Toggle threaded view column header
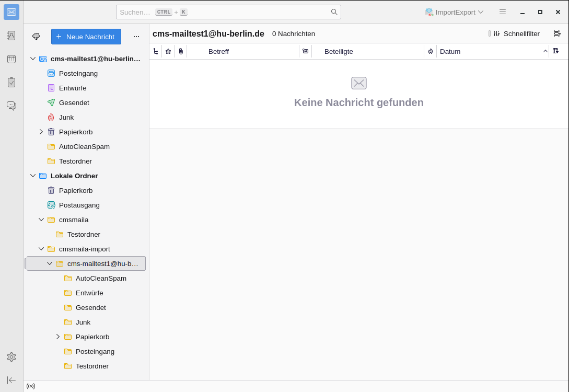This screenshot has width=569, height=392. 156,51
